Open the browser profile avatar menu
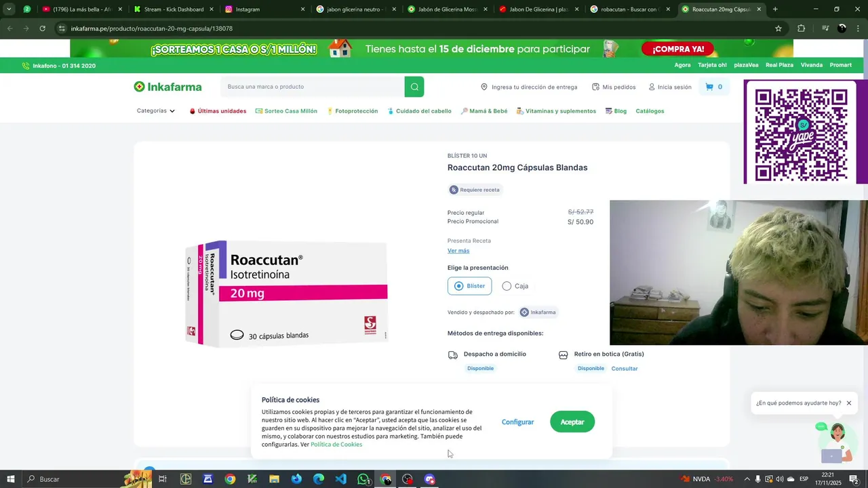The image size is (868, 488). click(842, 28)
